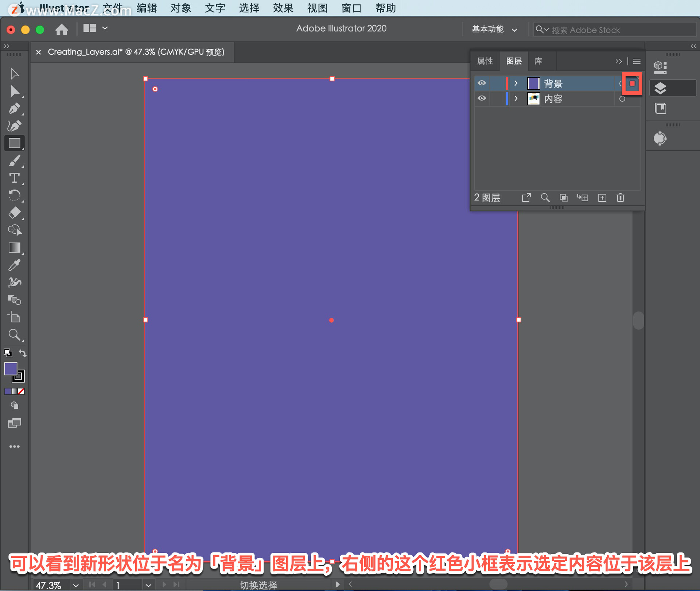Hide the 背景 layer via eye icon

pos(482,83)
